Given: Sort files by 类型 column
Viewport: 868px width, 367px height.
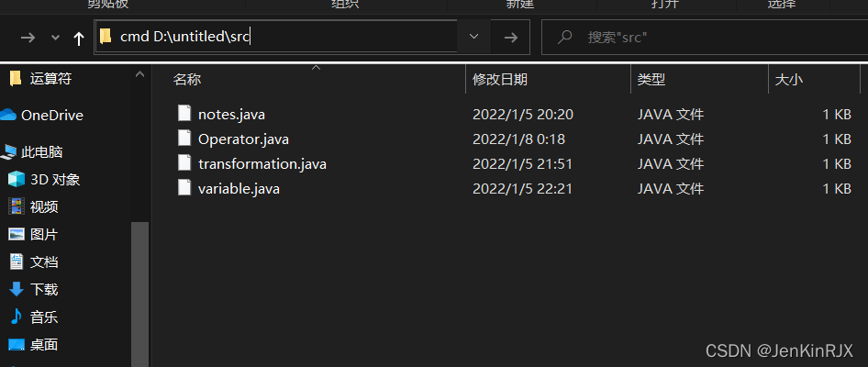Looking at the screenshot, I should pyautogui.click(x=700, y=79).
